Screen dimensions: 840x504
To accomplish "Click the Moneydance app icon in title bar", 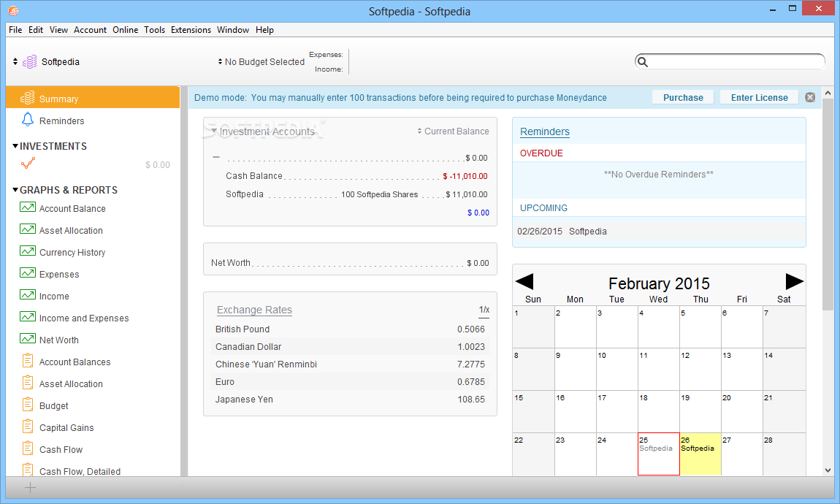I will [13, 11].
